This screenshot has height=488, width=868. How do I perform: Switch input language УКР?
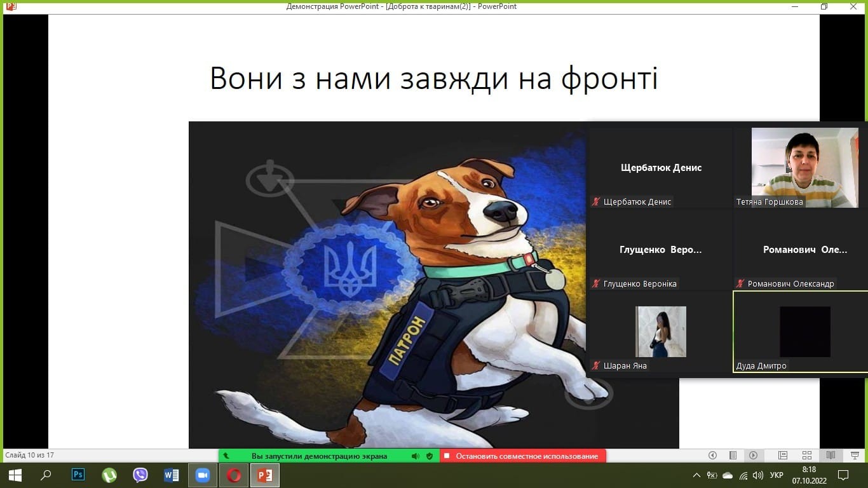[776, 475]
